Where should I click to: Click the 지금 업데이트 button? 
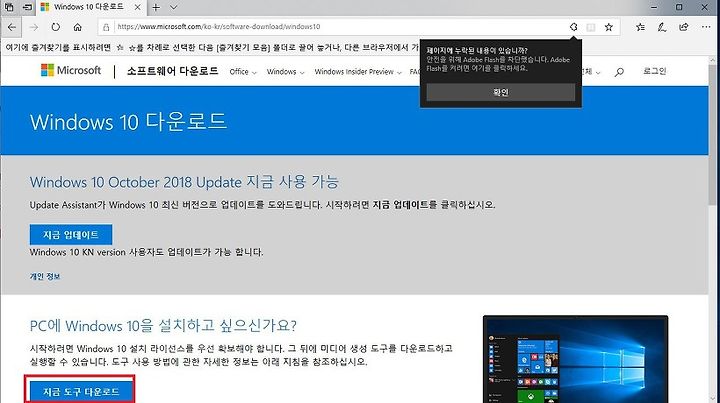click(x=71, y=235)
